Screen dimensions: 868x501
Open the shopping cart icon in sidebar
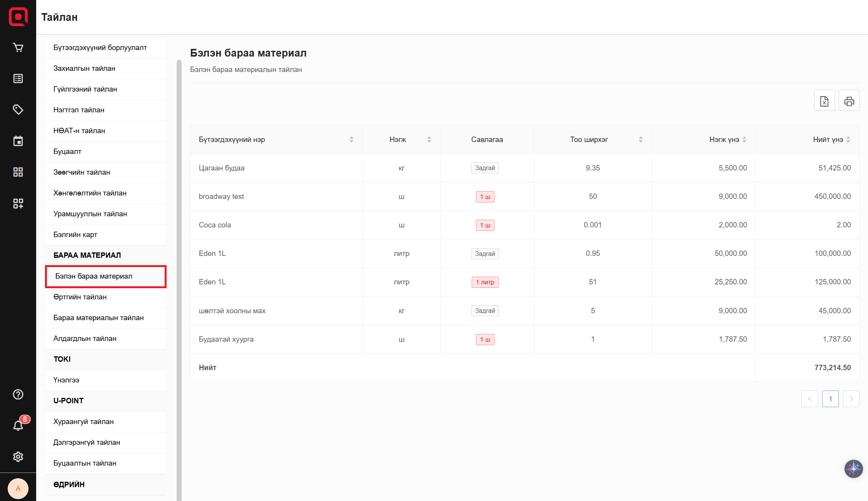pos(18,47)
